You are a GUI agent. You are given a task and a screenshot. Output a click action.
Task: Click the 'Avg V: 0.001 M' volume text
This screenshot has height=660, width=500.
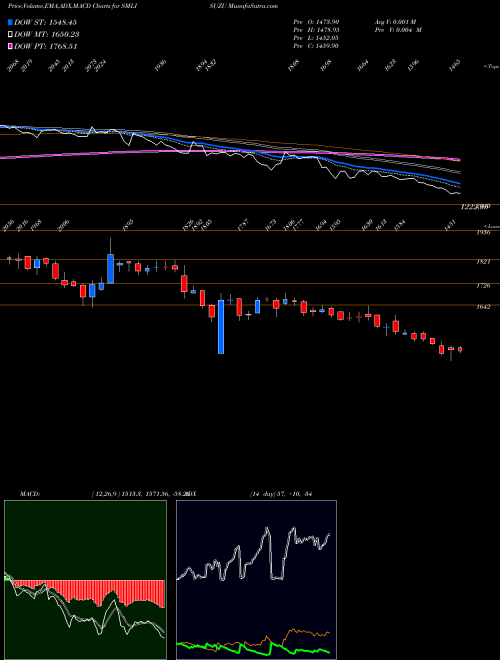coord(395,22)
